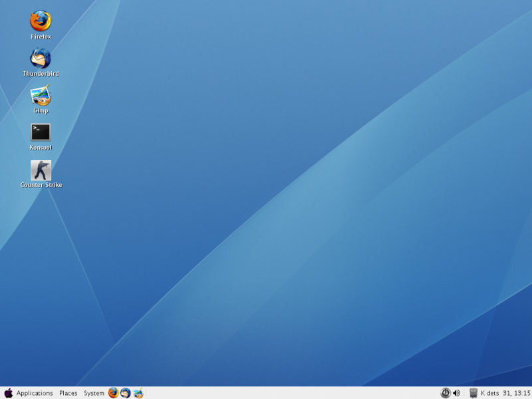Open the Places menu
The height and width of the screenshot is (399, 532).
point(68,393)
